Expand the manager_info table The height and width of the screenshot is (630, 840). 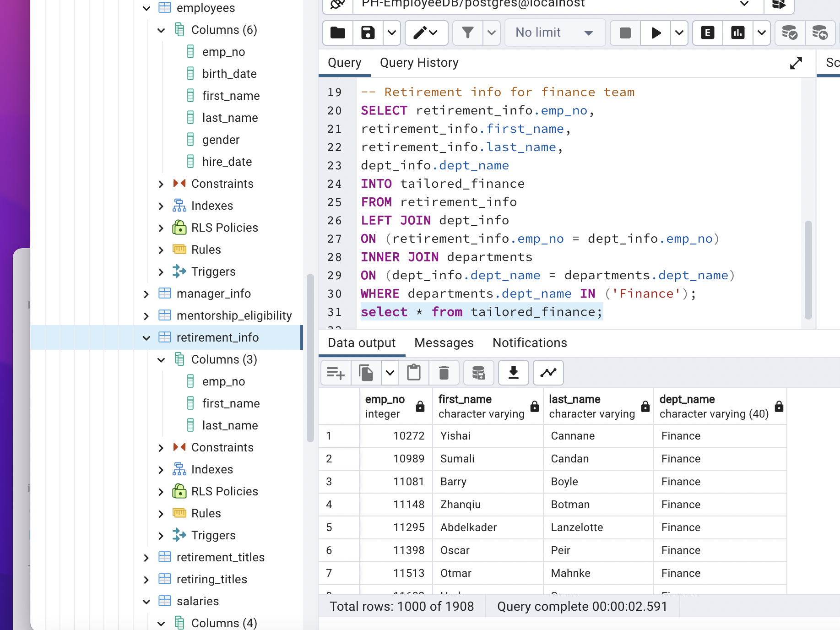coord(146,293)
